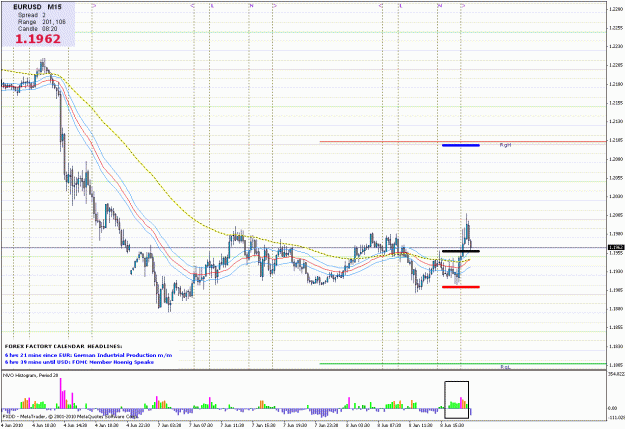The image size is (625, 429).
Task: Click the NVO Histogram, Period 28 label
Action: pyautogui.click(x=31, y=375)
